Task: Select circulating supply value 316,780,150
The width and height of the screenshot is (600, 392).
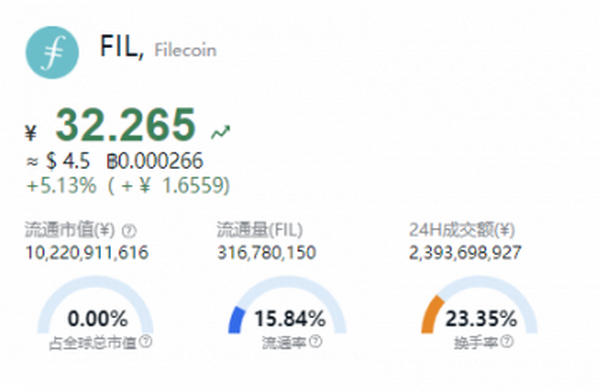Action: pos(267,253)
